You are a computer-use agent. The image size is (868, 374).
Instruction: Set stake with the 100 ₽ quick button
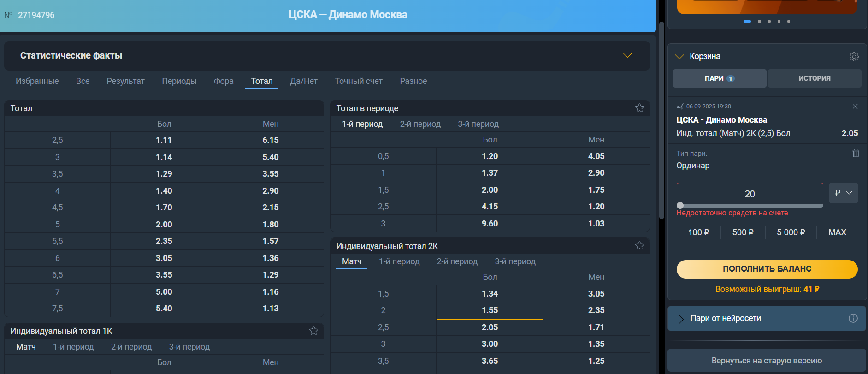(x=699, y=232)
